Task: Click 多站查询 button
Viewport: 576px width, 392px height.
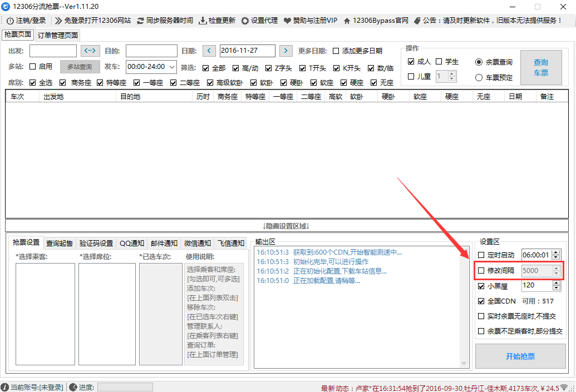Action: coord(80,67)
